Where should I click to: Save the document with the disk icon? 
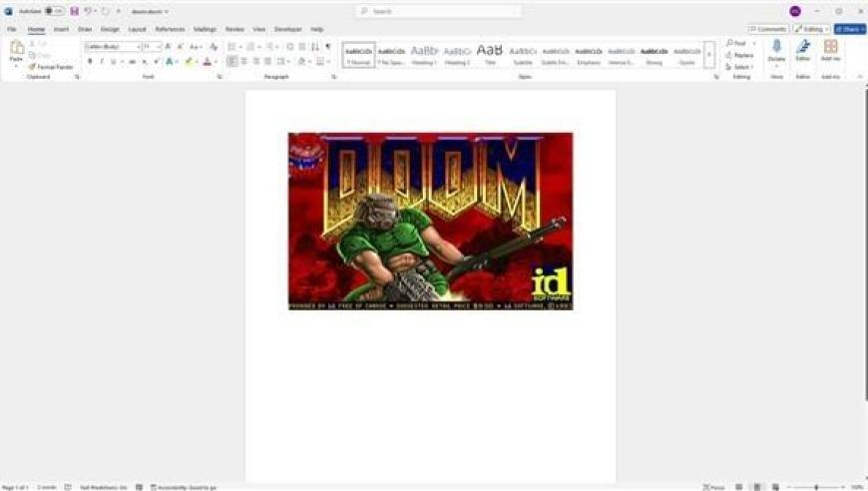pyautogui.click(x=74, y=11)
